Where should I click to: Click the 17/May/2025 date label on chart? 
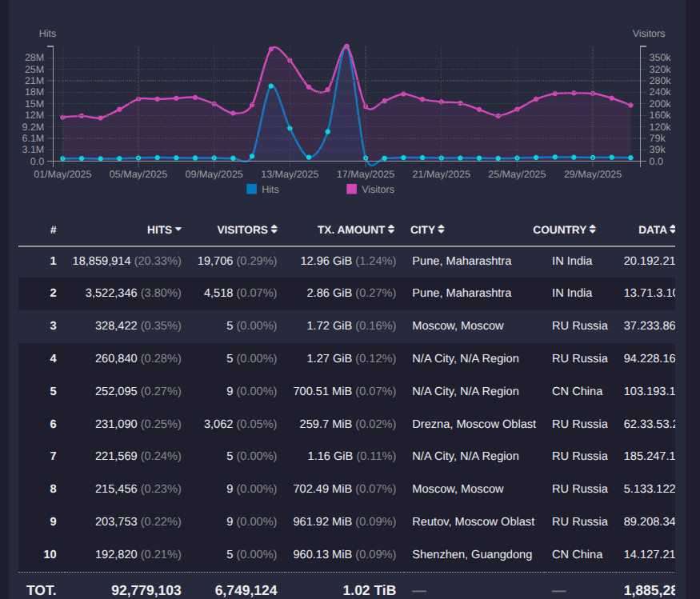click(x=366, y=174)
